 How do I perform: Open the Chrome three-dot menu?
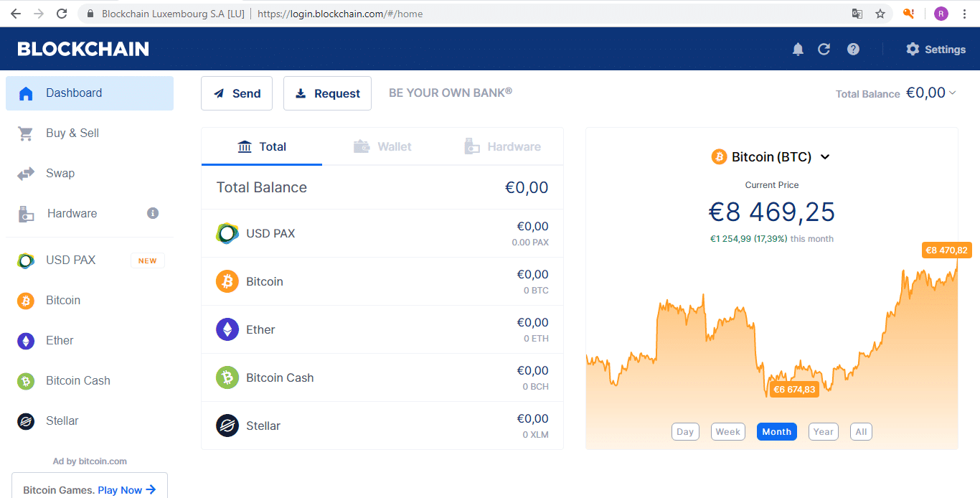tap(964, 14)
